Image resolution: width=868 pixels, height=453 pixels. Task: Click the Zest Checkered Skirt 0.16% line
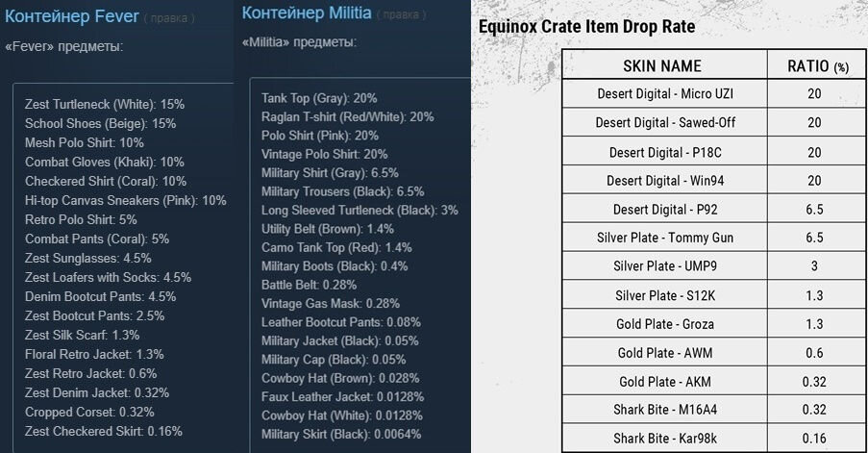pyautogui.click(x=104, y=431)
